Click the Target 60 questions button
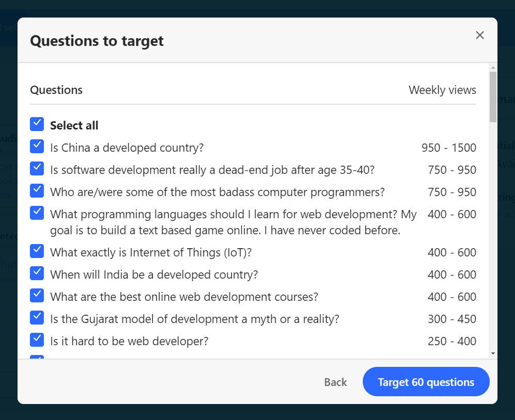Screen dimensions: 515x420 tap(426, 382)
